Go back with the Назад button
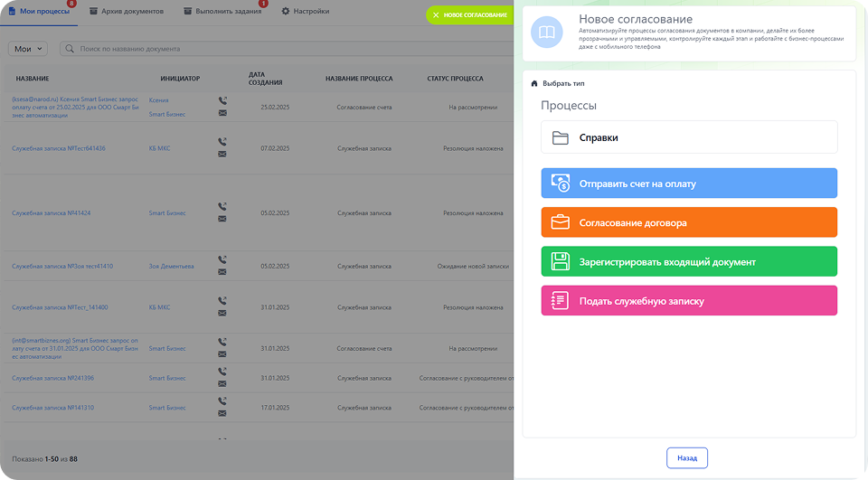This screenshot has height=480, width=868. pos(687,458)
